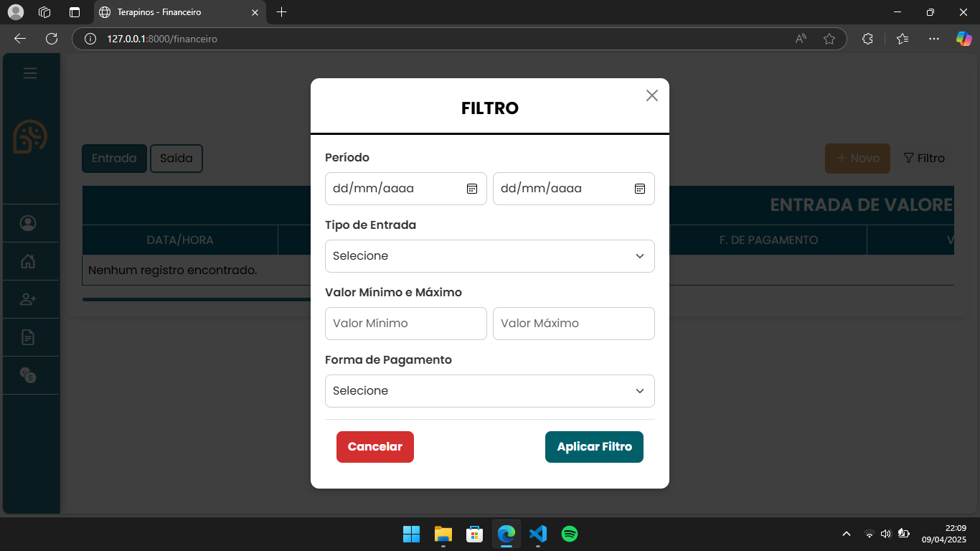Open the documents sidebar icon
The image size is (980, 551).
click(28, 337)
